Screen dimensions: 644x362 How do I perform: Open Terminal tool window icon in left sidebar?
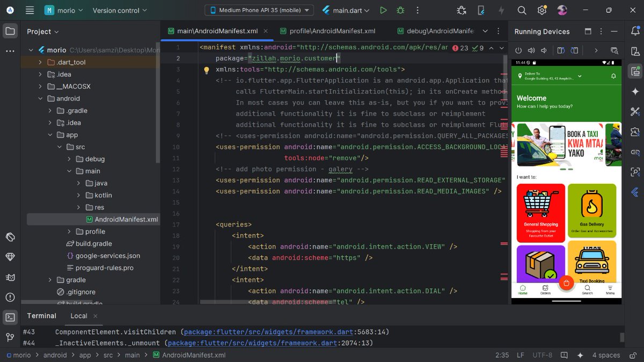coord(10,317)
